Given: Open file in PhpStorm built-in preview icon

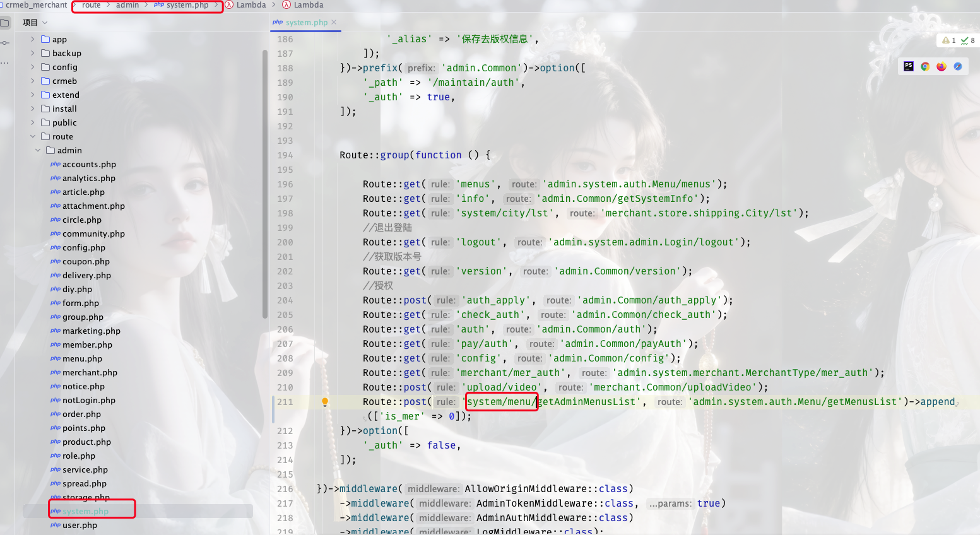Looking at the screenshot, I should (909, 66).
